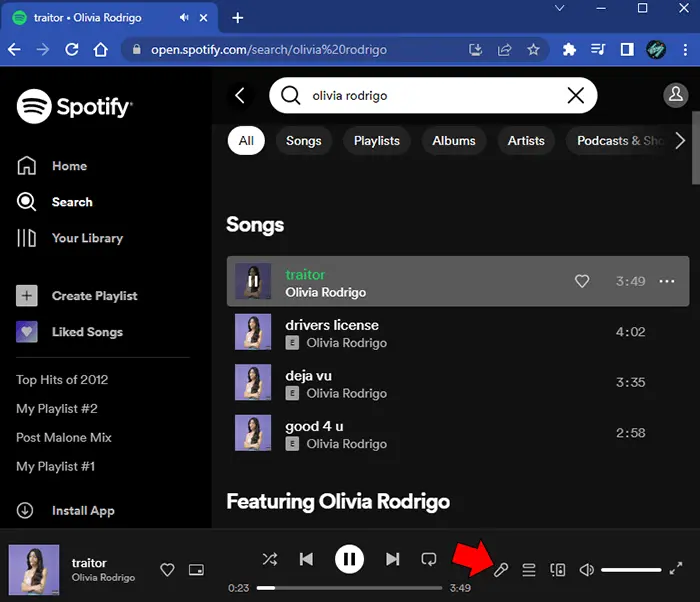
Task: Open Chrome profile avatar
Action: (656, 49)
